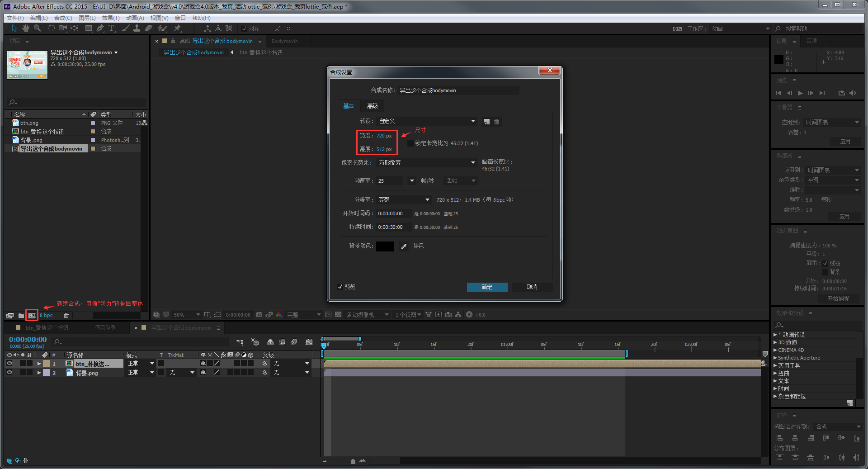Click the delete trash icon in Project panel
This screenshot has width=868, height=469.
point(66,315)
